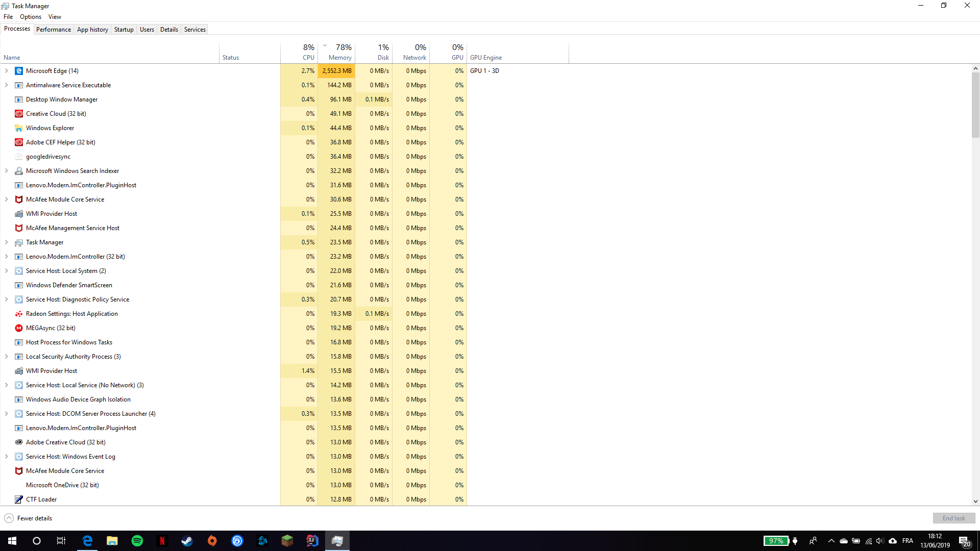Sort processes by Network column header

411,53
